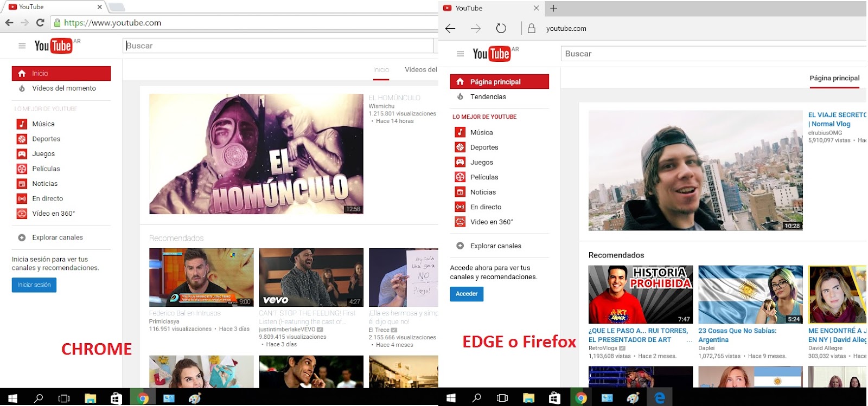Open new tab in Edge window
The height and width of the screenshot is (406, 868).
tap(553, 8)
